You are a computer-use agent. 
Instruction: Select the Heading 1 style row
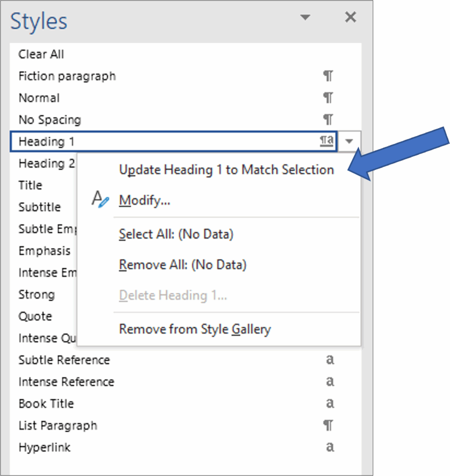point(174,141)
